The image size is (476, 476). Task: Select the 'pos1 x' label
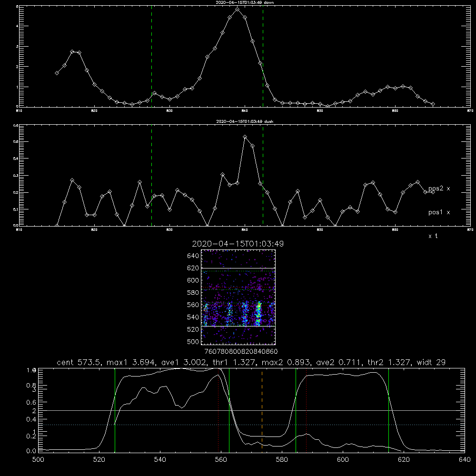439,212
